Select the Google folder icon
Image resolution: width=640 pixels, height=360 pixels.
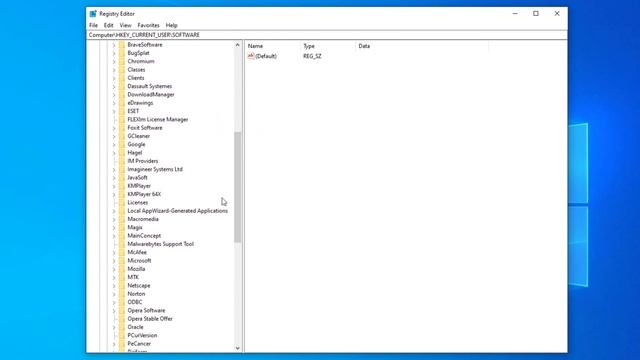122,144
